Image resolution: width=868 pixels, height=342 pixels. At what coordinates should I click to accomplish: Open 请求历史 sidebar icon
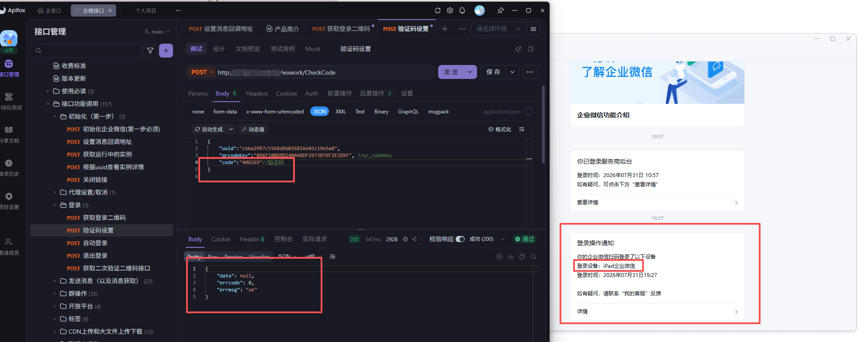click(x=9, y=168)
